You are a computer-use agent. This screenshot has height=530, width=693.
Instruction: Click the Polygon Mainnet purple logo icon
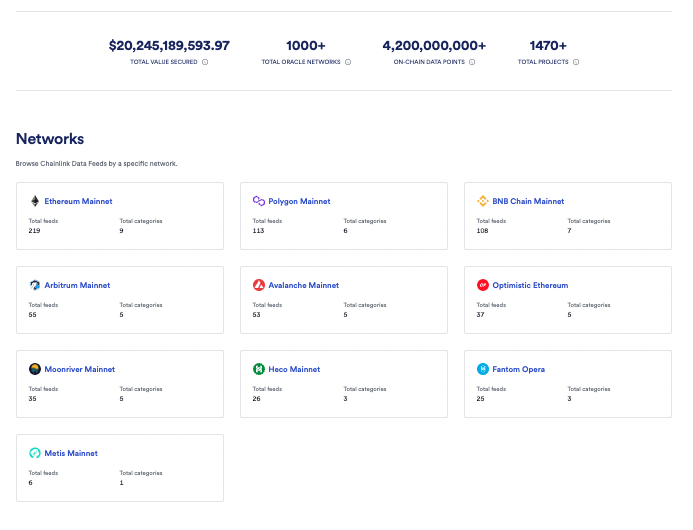click(259, 201)
